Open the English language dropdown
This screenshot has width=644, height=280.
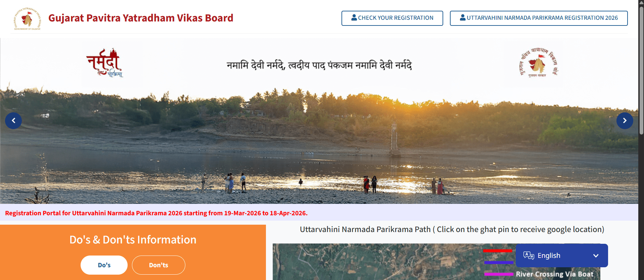(561, 256)
